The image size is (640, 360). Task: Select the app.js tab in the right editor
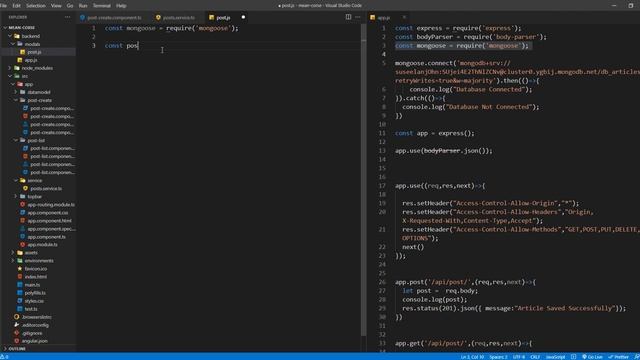(383, 18)
